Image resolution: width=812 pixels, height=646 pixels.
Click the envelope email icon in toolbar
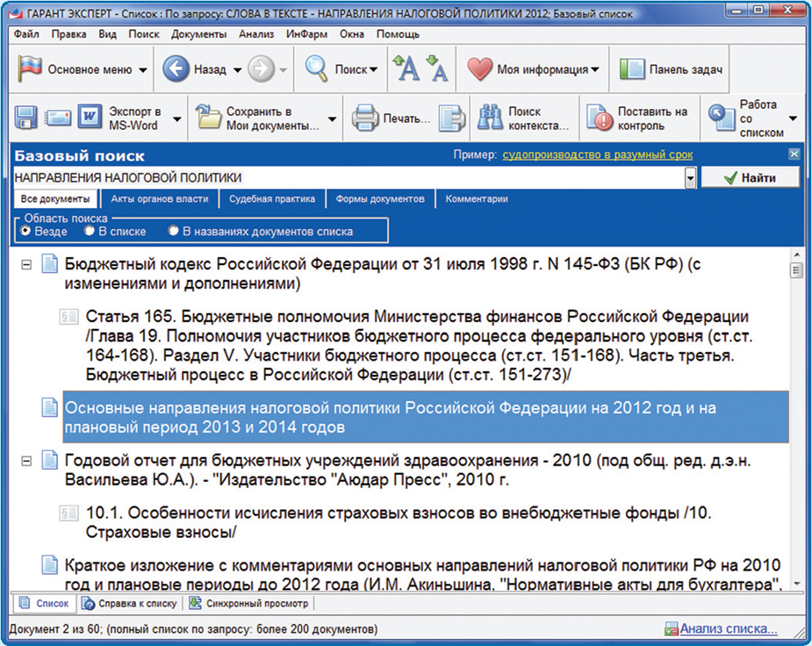58,118
